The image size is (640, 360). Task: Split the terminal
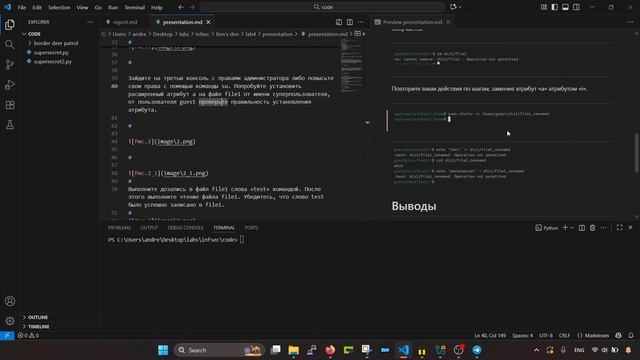tap(582, 228)
